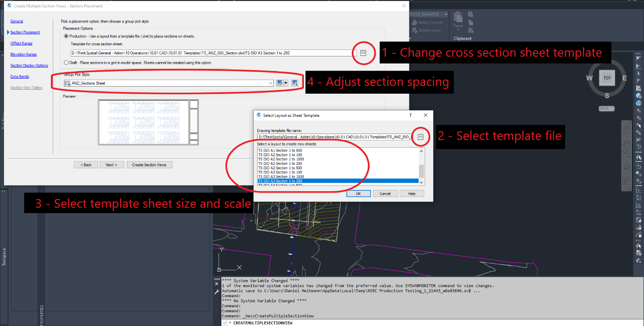
Task: Open the Group Plot Style dropdown
Action: (x=271, y=83)
